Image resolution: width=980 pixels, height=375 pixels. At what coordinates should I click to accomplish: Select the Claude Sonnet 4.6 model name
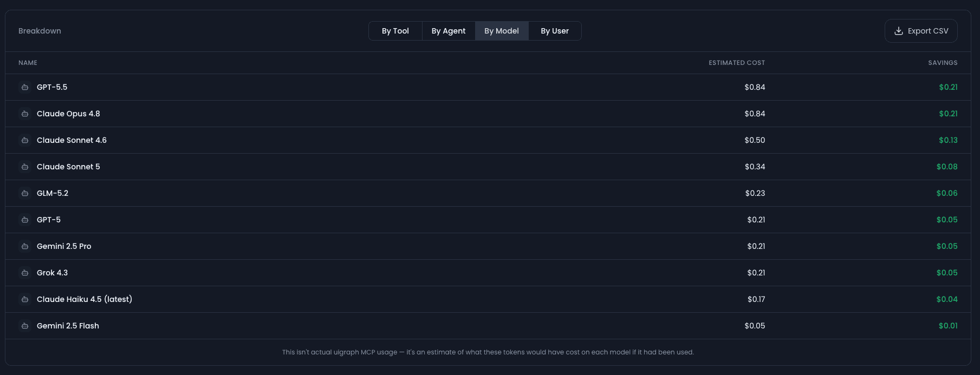tap(72, 140)
